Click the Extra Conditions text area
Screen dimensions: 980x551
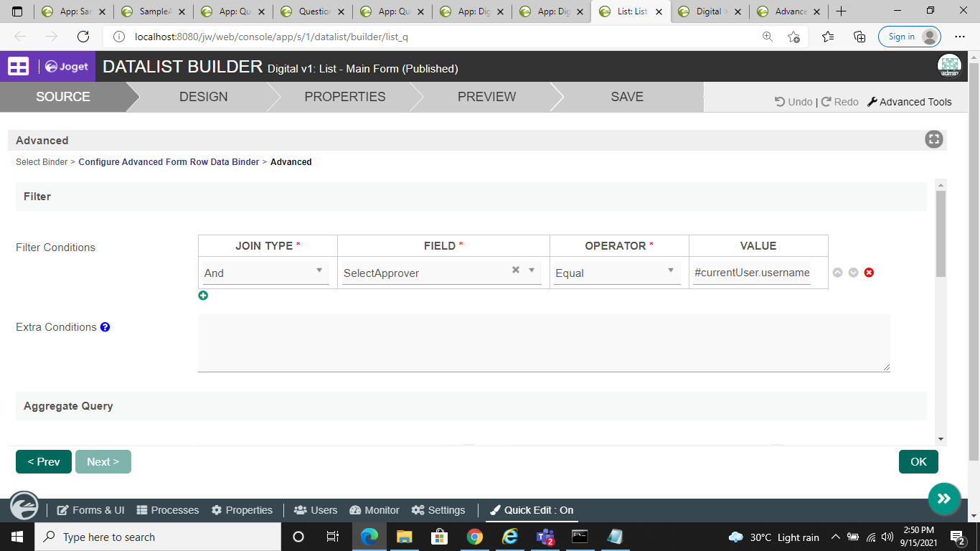(x=544, y=343)
